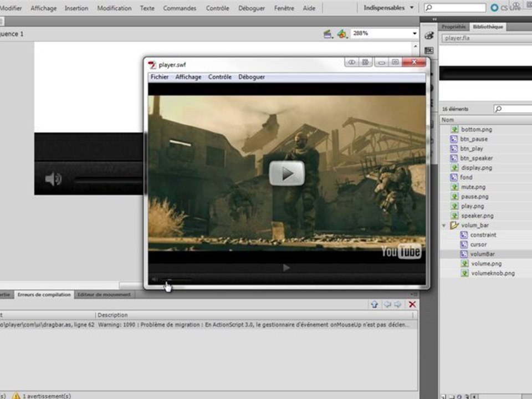Open the Déboguer menu in player.swf
Viewport: 532px width, 399px height.
tap(252, 77)
